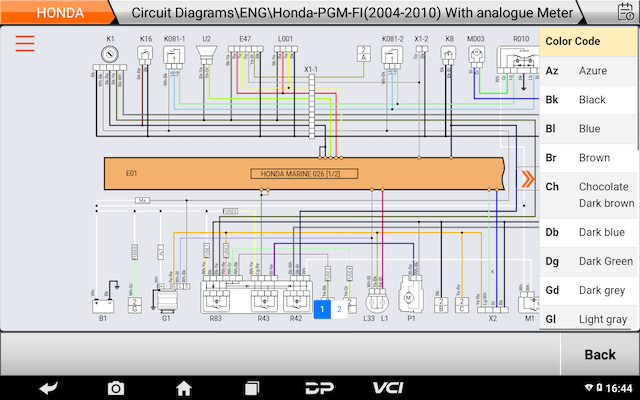
Task: Select the Br Brown color row
Action: (x=588, y=158)
